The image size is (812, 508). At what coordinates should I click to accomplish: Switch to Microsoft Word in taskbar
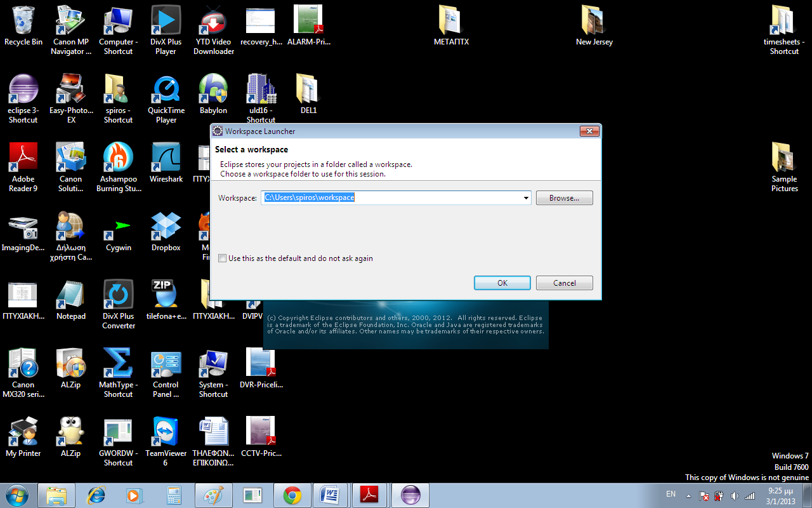(331, 495)
